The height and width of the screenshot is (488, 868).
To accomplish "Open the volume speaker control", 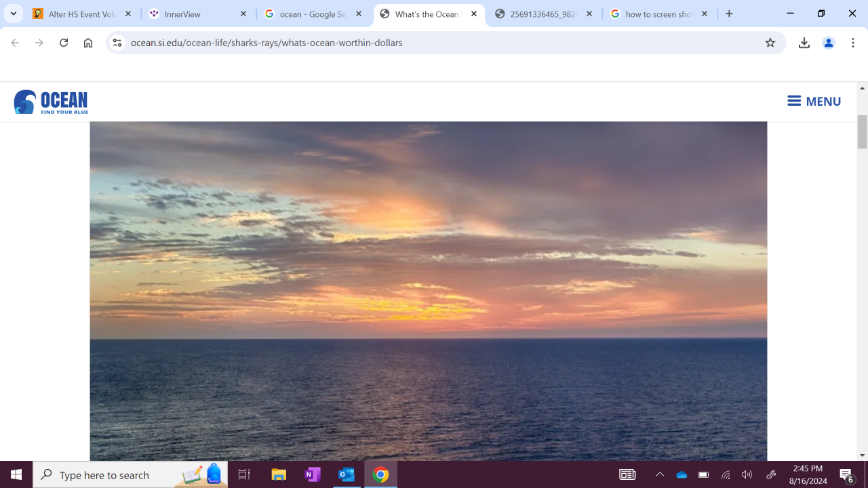I will tap(747, 474).
